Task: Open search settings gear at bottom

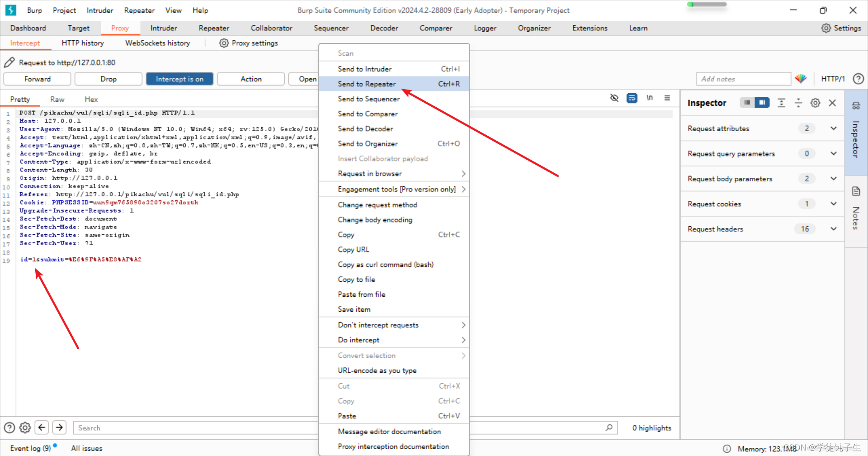Action: point(25,427)
